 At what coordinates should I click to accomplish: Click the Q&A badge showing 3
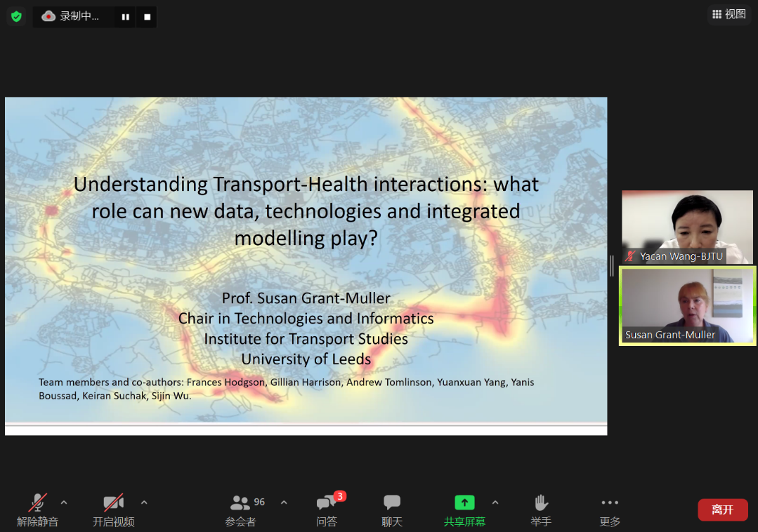click(340, 496)
